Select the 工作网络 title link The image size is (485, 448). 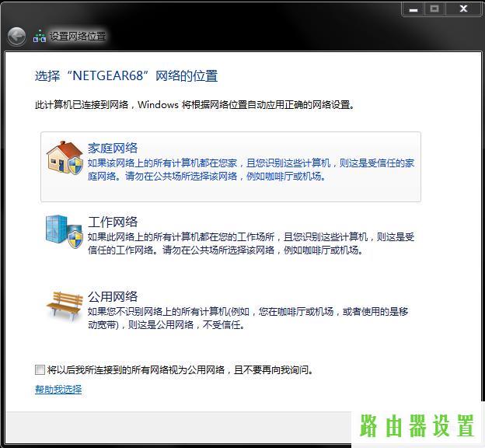click(113, 222)
